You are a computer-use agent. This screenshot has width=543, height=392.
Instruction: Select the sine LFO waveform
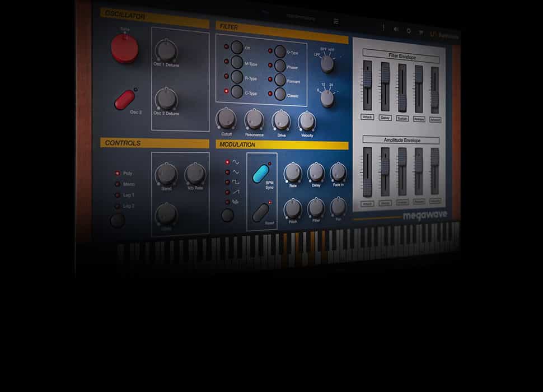tap(236, 162)
